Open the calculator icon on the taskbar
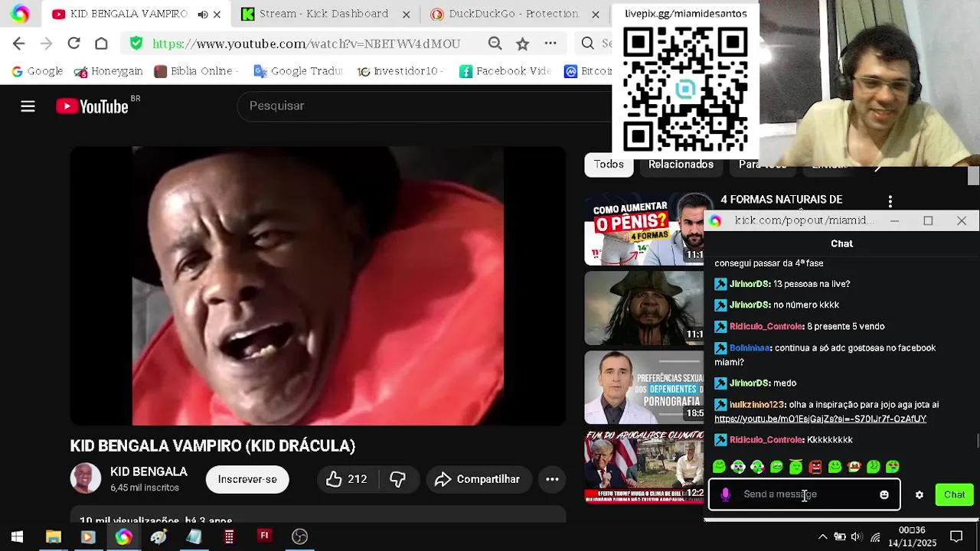The height and width of the screenshot is (551, 980). pos(229,536)
